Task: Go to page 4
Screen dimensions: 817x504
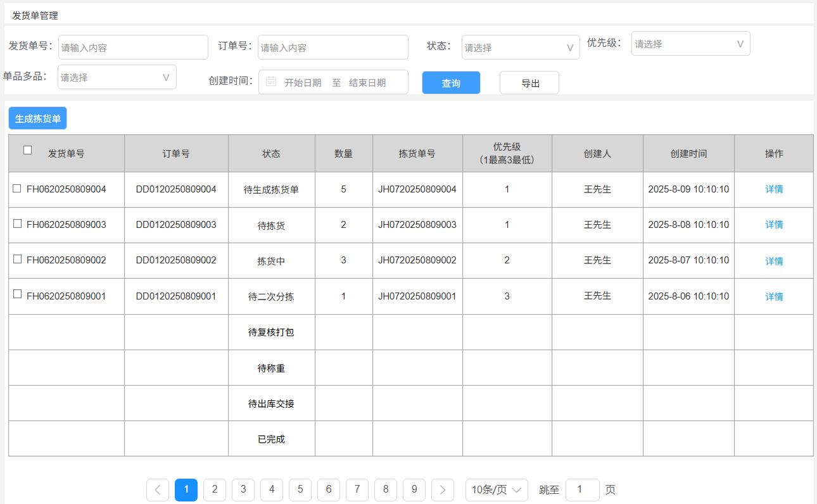Action: tap(272, 489)
